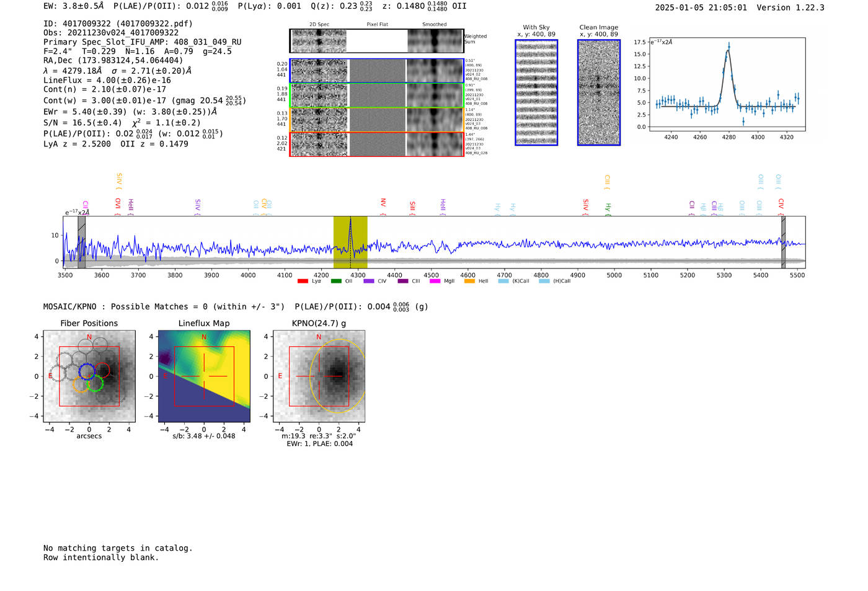Click the Cont(n) = 2.10(±0.07)e-17 value
868x591 pixels.
click(105, 89)
